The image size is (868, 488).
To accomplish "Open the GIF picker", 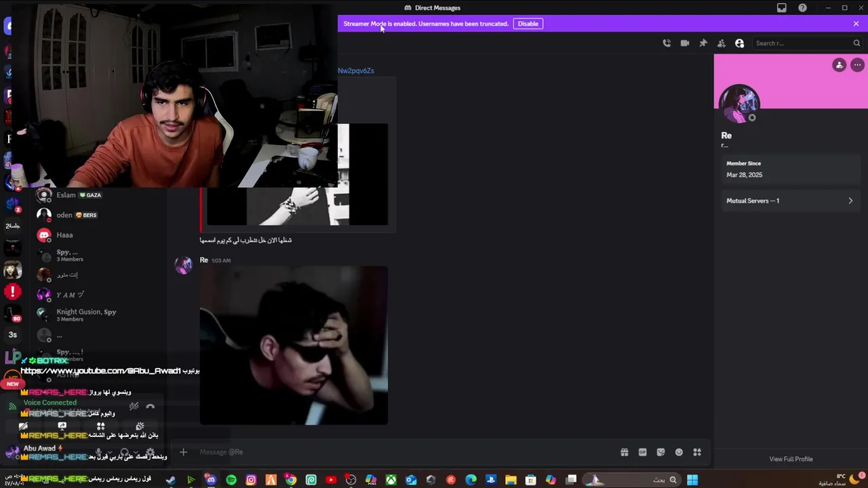I will 642,452.
